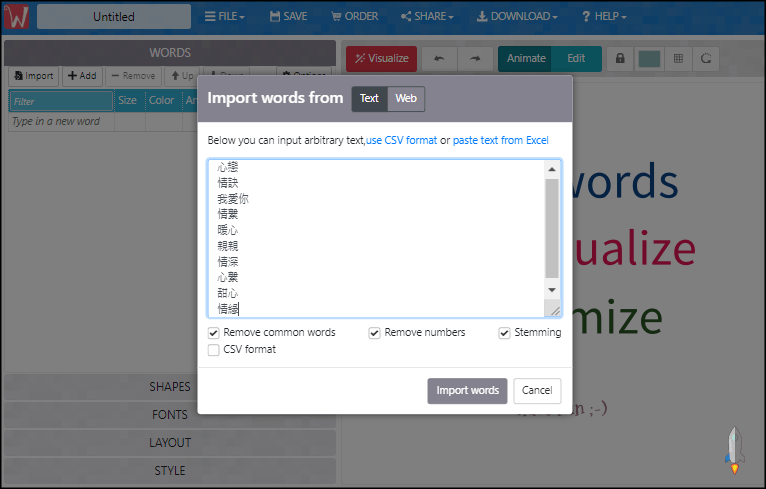Expand the SHARE dropdown menu

(x=427, y=17)
